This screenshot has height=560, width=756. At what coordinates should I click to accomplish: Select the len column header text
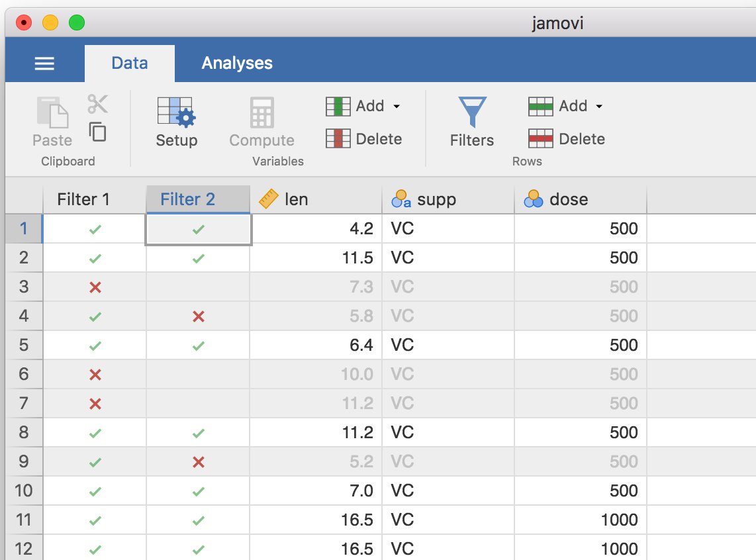tap(296, 199)
